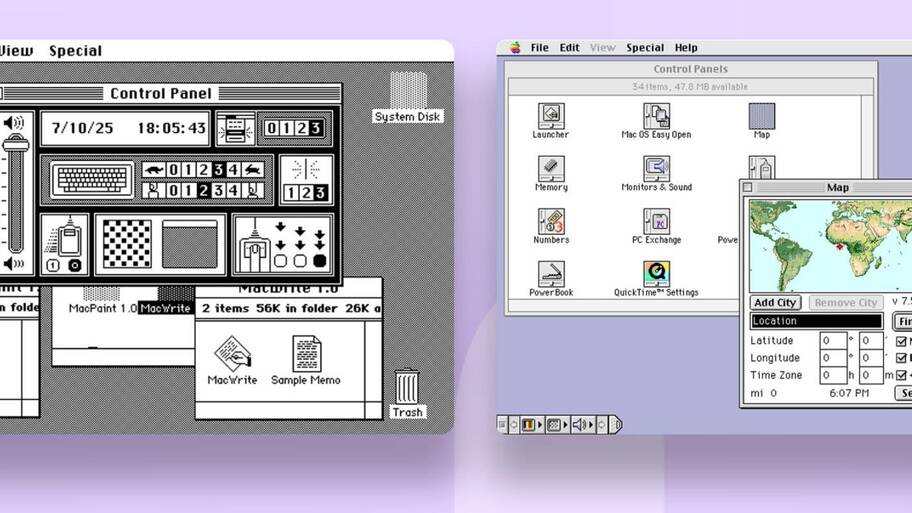Image resolution: width=912 pixels, height=513 pixels.
Task: Select mouse tracking option 1
Action: point(53,265)
